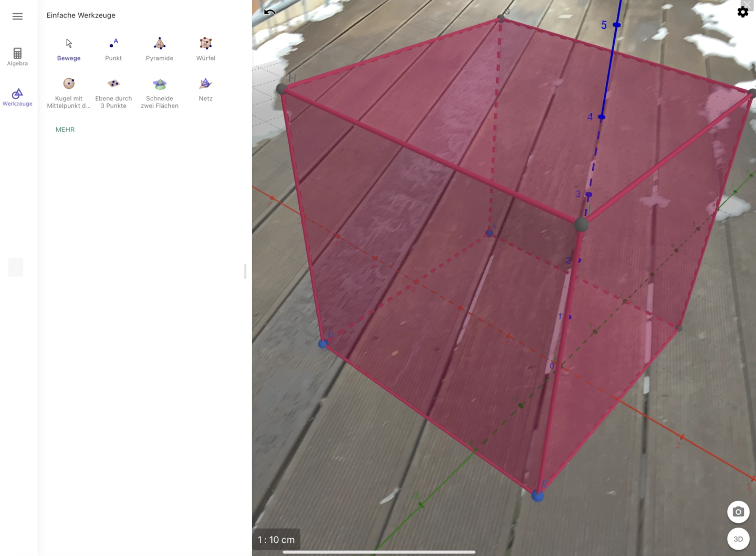The image size is (756, 556).
Task: Switch to the Algebra tab
Action: coord(17,56)
